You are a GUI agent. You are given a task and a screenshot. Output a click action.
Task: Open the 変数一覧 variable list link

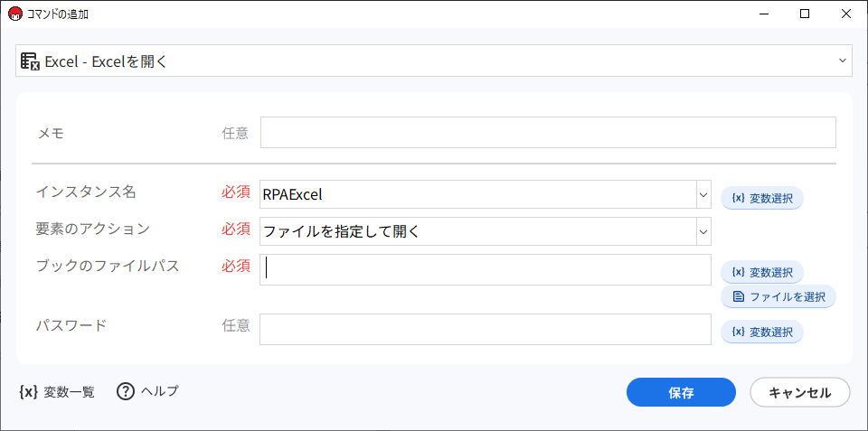click(x=69, y=392)
